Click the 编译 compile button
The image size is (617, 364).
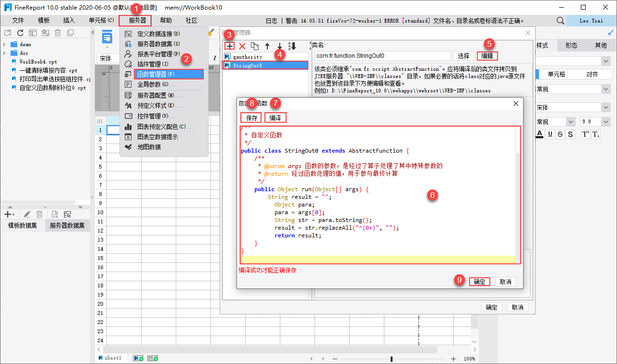click(x=276, y=117)
